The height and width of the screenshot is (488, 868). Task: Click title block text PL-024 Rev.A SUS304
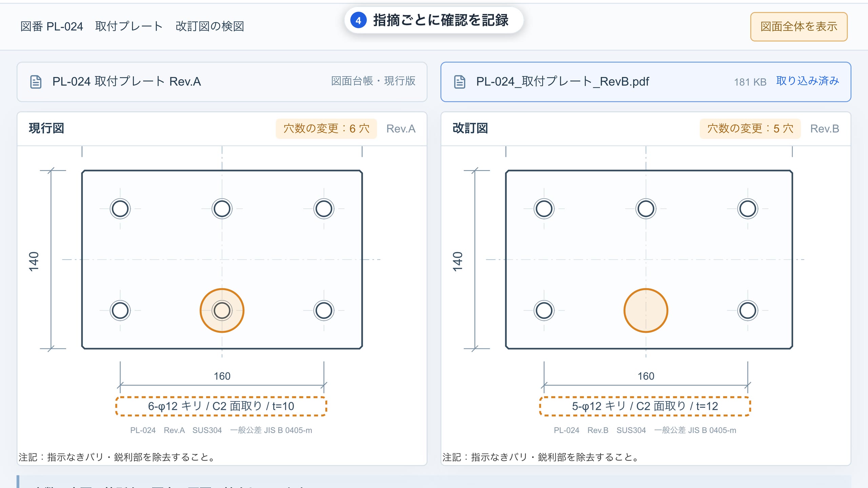click(x=221, y=430)
